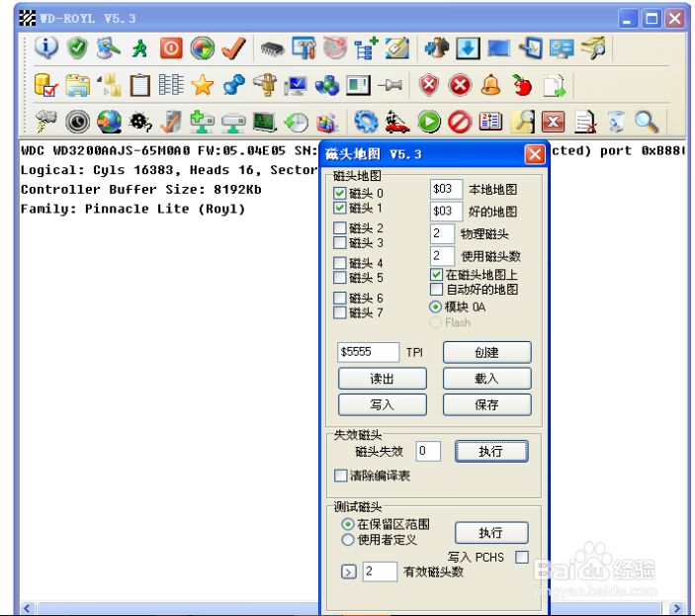The height and width of the screenshot is (616, 695).
Task: Click the horizontal scrollbar right arrow
Action: (677, 608)
